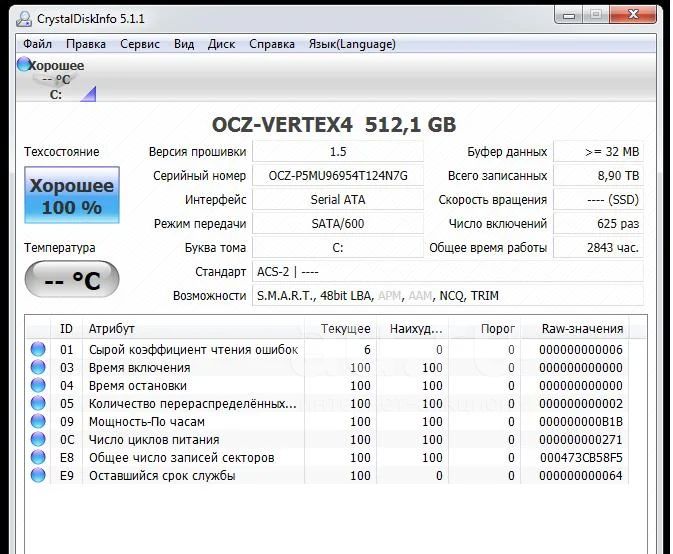The image size is (673, 554).
Task: Click buffer size field >= 32 MB
Action: tap(599, 151)
